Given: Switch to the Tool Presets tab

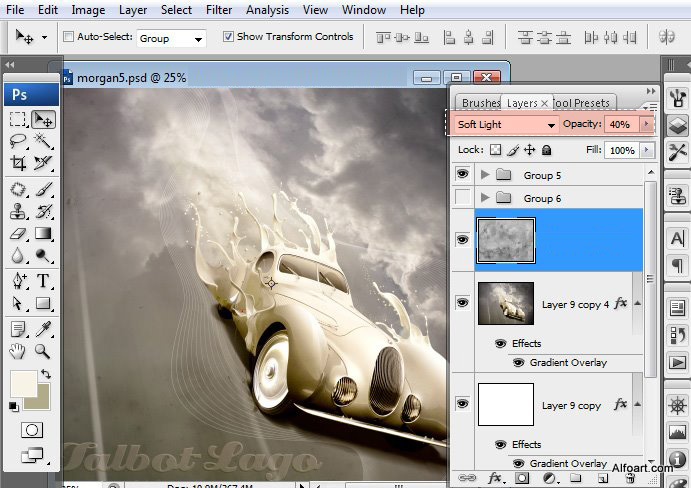Looking at the screenshot, I should 582,103.
